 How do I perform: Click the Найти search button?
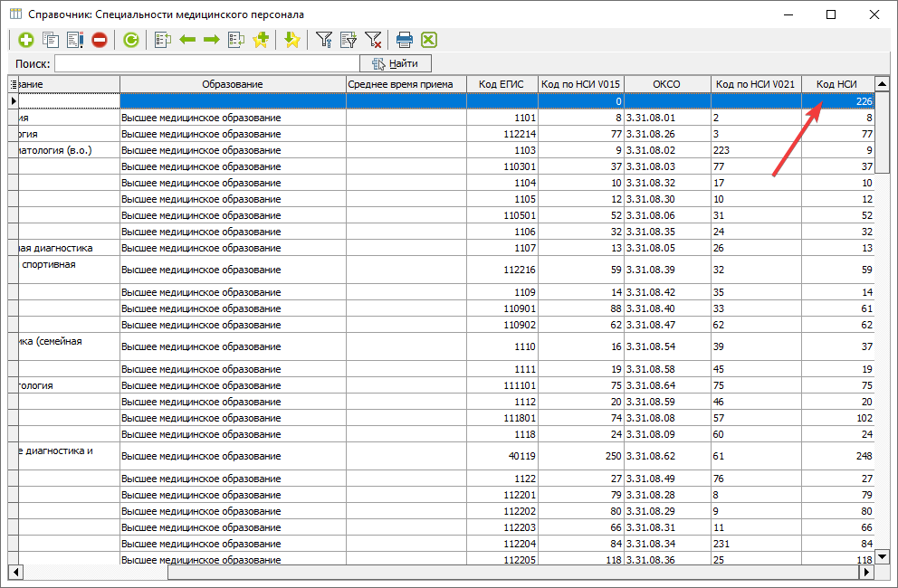[x=396, y=63]
